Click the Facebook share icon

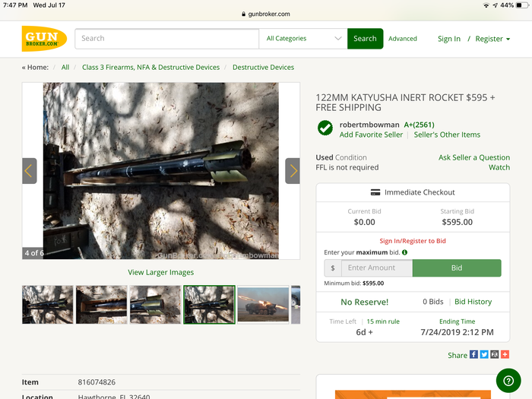tap(473, 355)
